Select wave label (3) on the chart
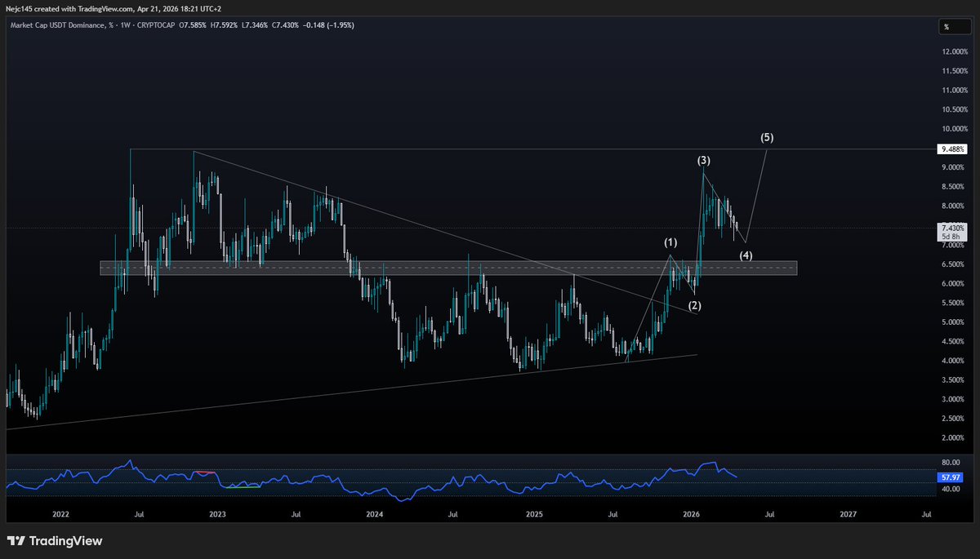 click(x=705, y=160)
